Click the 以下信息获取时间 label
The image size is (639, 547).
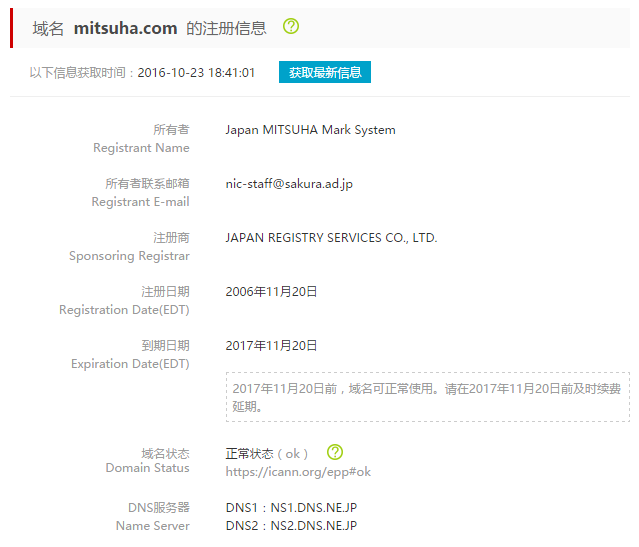pos(77,73)
